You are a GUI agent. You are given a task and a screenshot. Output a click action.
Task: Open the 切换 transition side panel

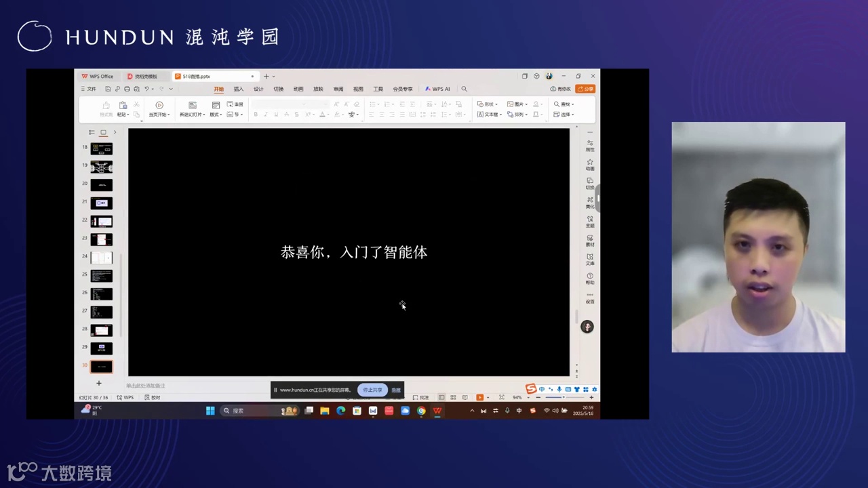click(590, 183)
